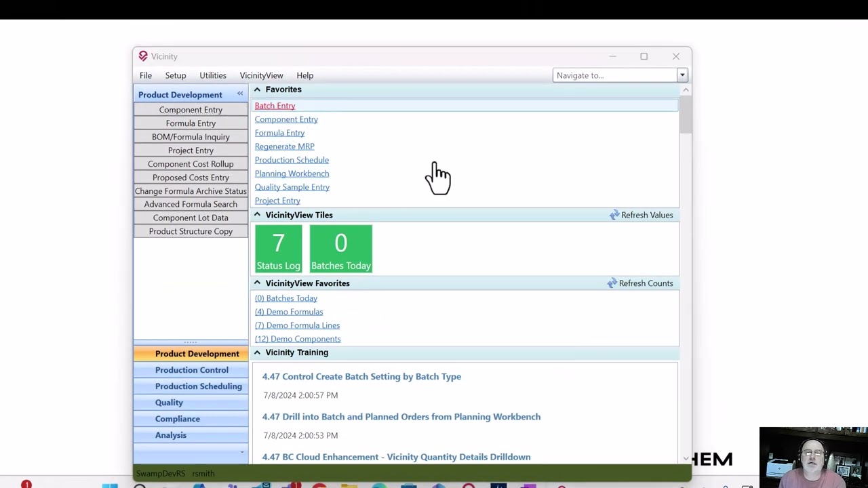
Task: Collapse the Product Development panel with the double chevron
Action: click(x=239, y=94)
